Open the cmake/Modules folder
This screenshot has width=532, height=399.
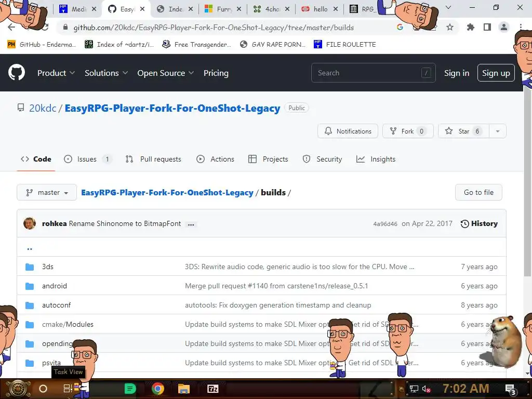[68, 324]
